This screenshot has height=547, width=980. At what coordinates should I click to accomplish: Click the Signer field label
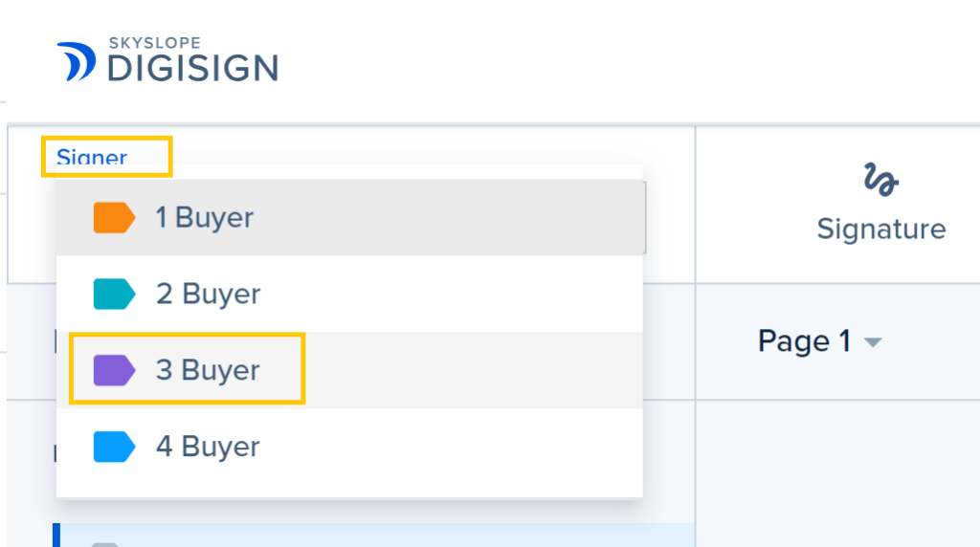(x=92, y=158)
